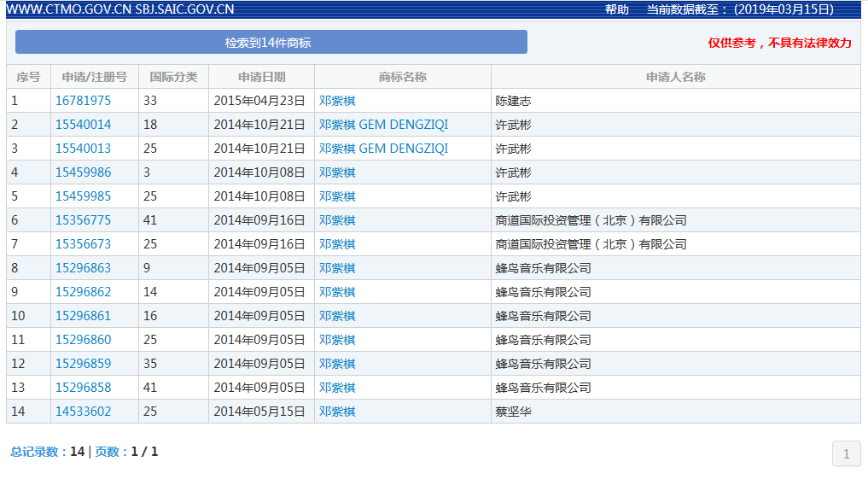
Task: Click the 帮助 help link
Action: tap(616, 9)
